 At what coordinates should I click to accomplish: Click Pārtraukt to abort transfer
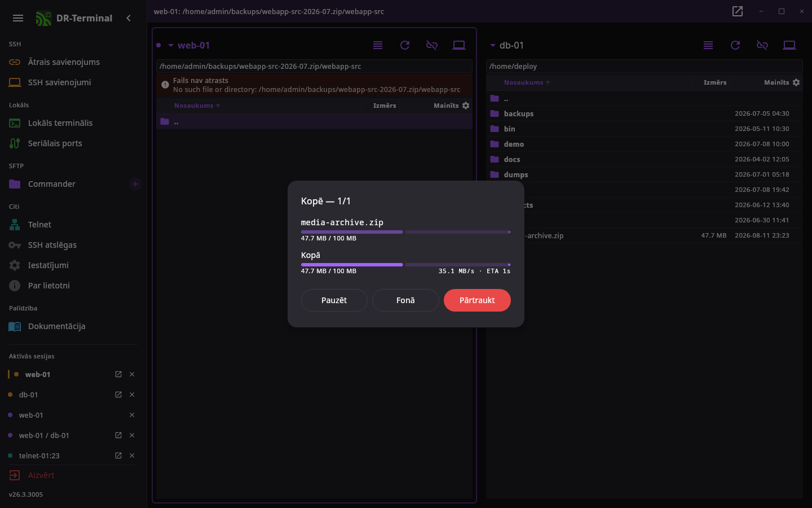pos(477,300)
